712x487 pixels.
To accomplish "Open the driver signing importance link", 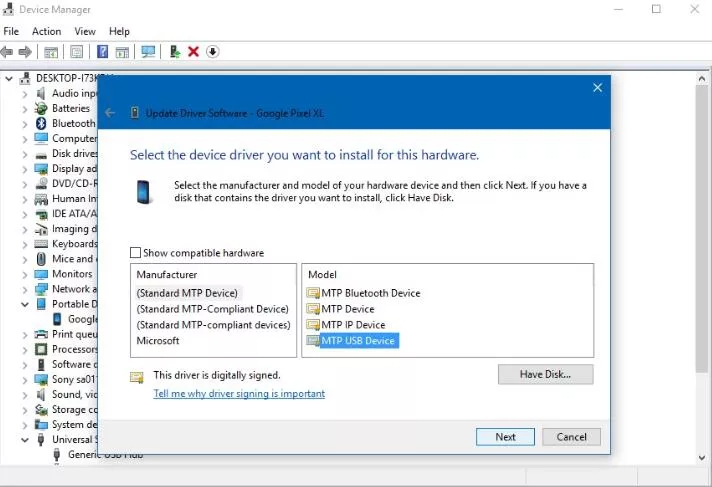I will pyautogui.click(x=239, y=393).
